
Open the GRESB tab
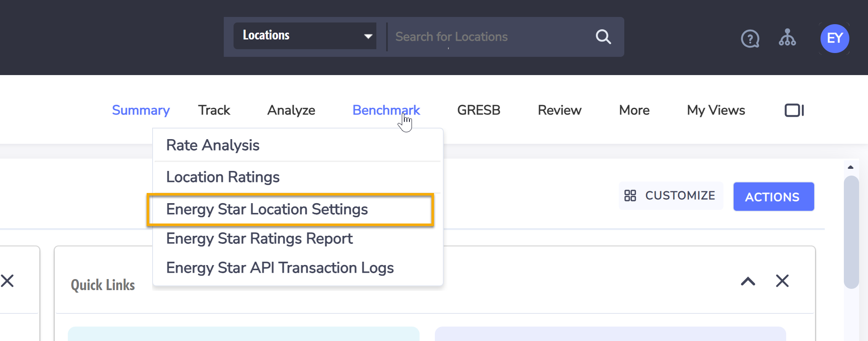tap(479, 110)
